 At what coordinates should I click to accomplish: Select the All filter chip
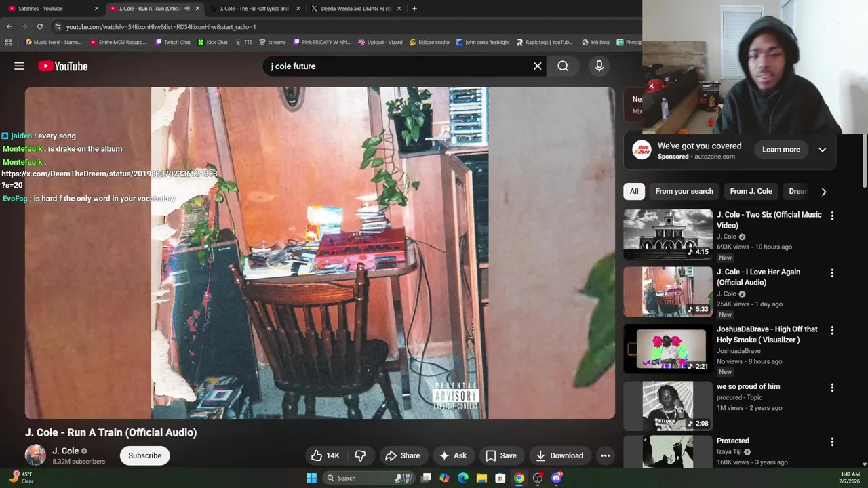click(634, 191)
